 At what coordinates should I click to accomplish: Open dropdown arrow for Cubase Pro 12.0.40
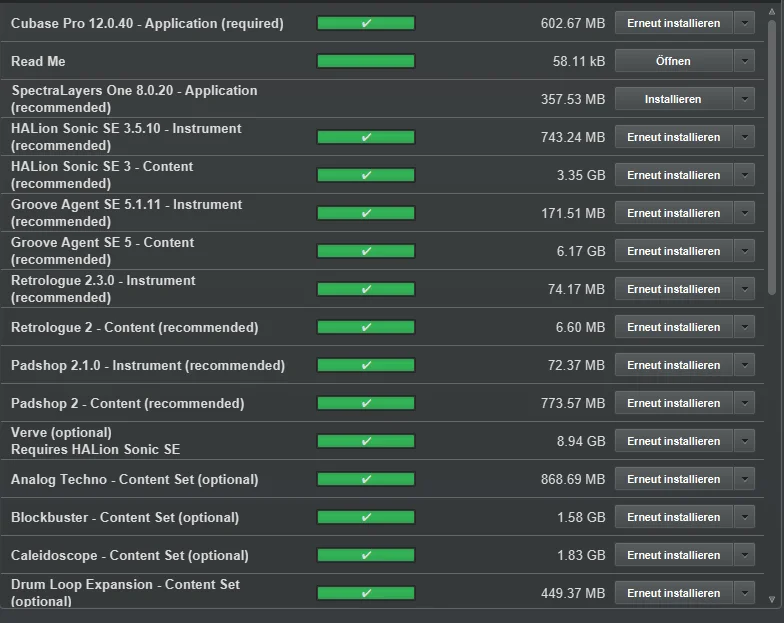click(x=744, y=23)
